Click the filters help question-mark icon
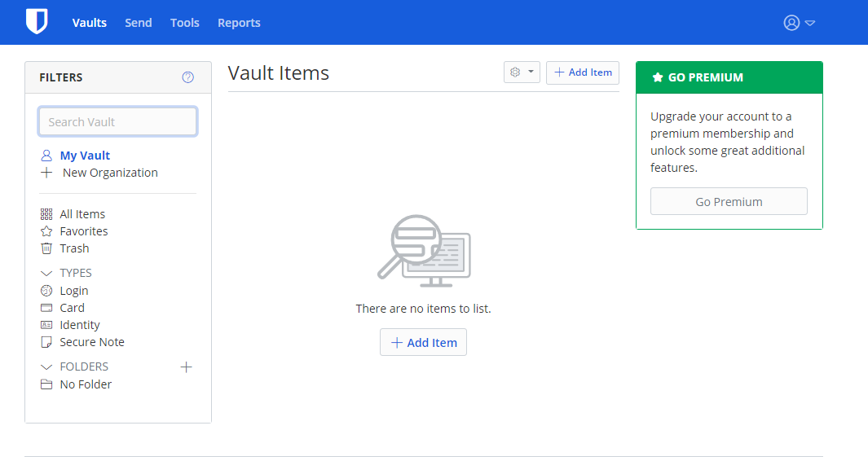 click(x=188, y=77)
